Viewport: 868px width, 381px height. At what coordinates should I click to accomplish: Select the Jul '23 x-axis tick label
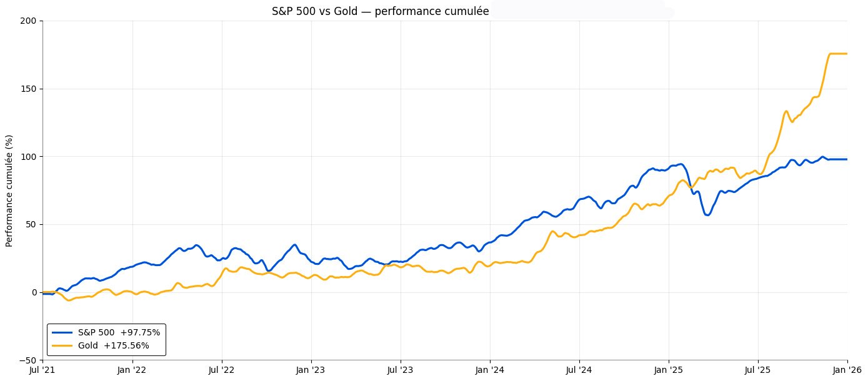coord(400,370)
